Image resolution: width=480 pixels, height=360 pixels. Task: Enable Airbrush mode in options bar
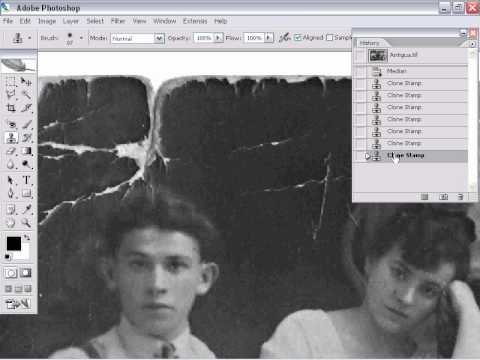click(284, 38)
